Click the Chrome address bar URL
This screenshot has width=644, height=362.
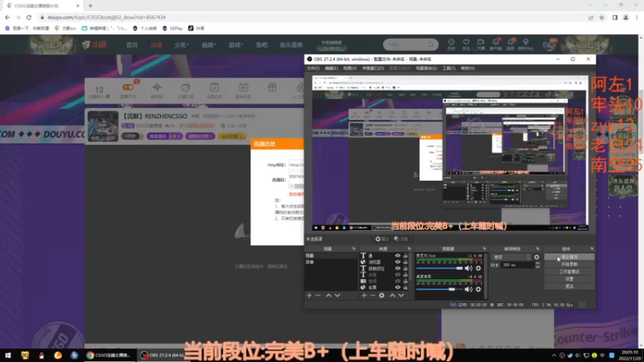(x=106, y=17)
